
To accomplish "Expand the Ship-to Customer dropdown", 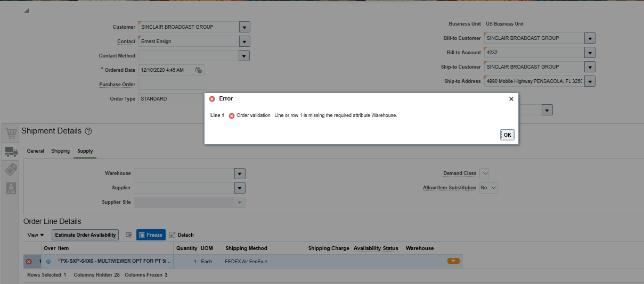I will tap(590, 67).
